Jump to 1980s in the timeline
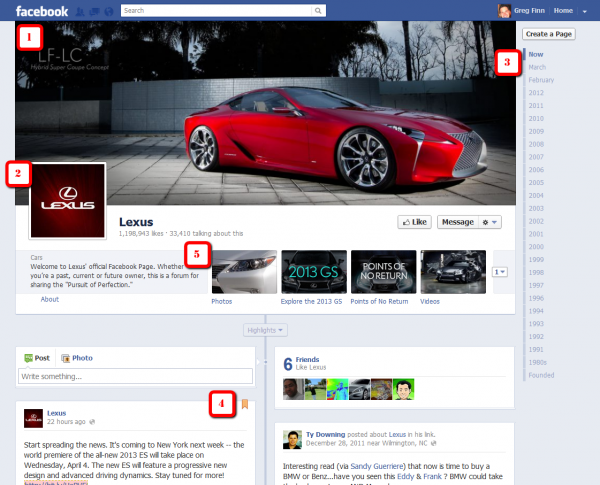This screenshot has width=600, height=485. tap(538, 362)
